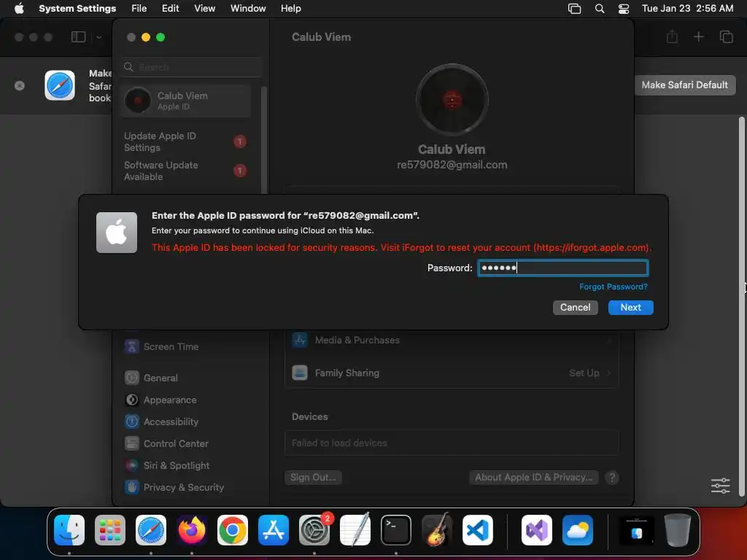The height and width of the screenshot is (560, 747).
Task: Open new tab with Safari plus icon
Action: (698, 36)
